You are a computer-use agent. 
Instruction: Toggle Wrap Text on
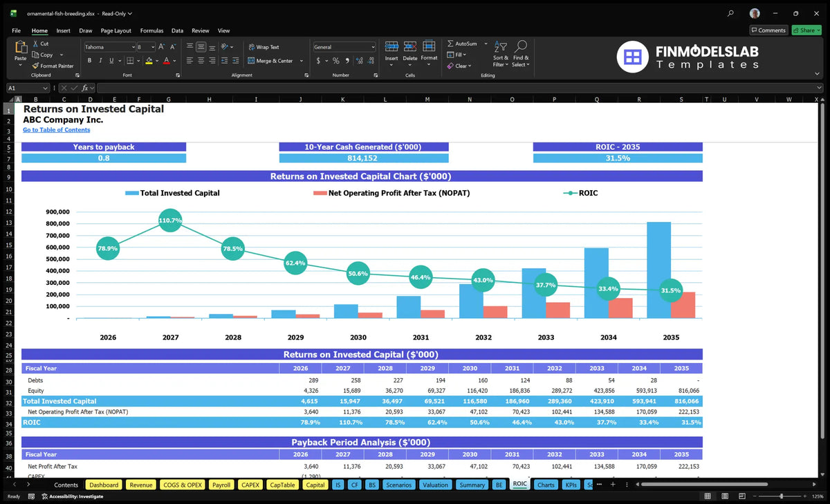(263, 47)
